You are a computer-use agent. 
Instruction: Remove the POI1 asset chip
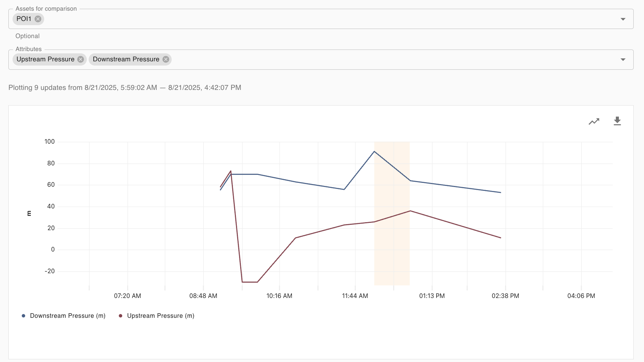click(38, 19)
